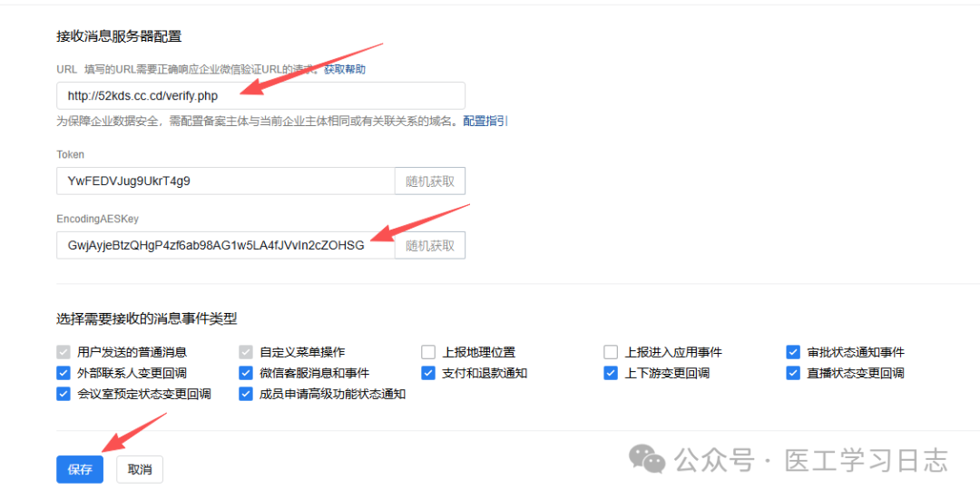Click 随机获取 beside the EncodingAESKey field
The image size is (980, 499).
(430, 245)
